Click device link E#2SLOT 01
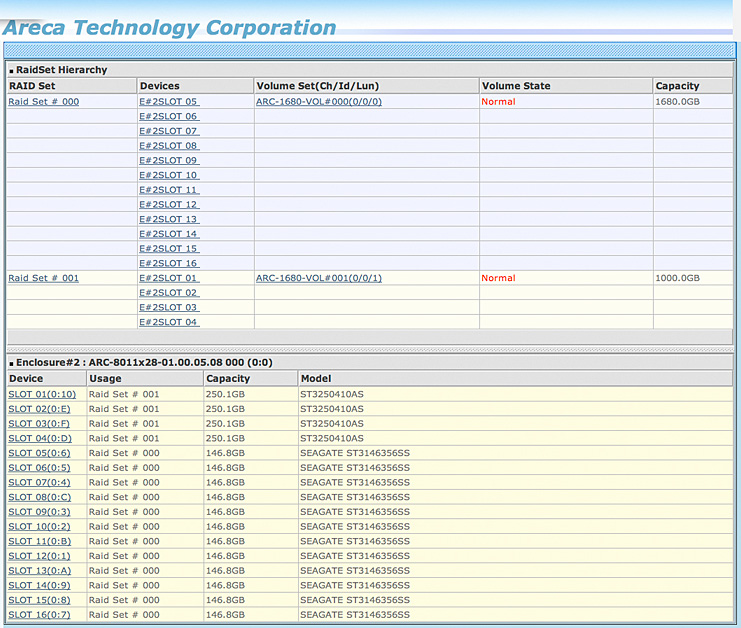Viewport: 741px width, 628px height. click(169, 278)
